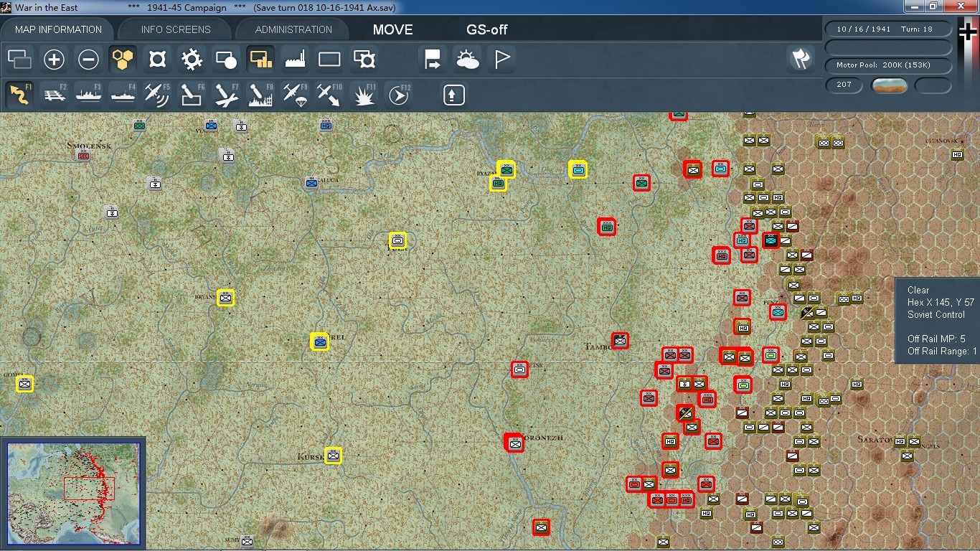The height and width of the screenshot is (551, 980).
Task: Toggle the factory overlay icon
Action: tap(295, 60)
